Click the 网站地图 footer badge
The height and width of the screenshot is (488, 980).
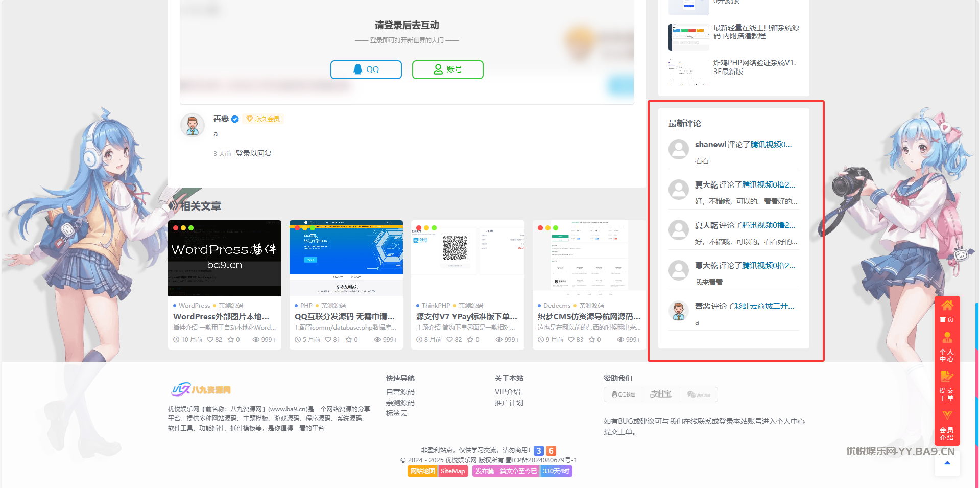coord(422,471)
